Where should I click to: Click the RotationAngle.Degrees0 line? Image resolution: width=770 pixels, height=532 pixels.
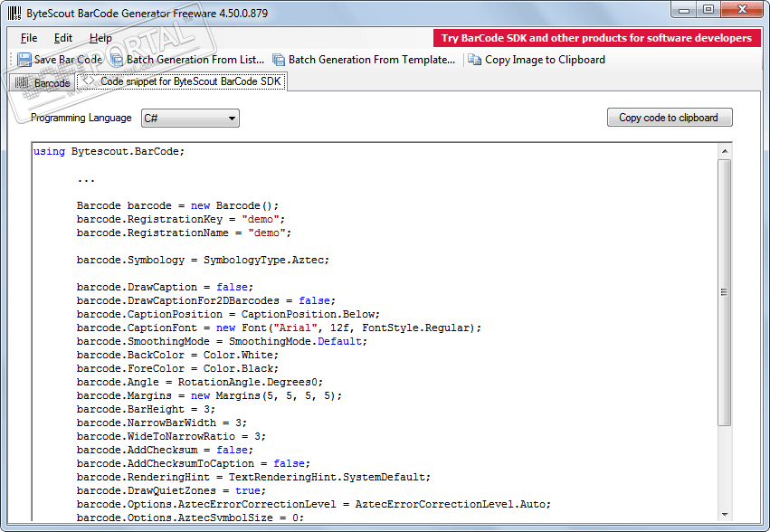point(200,382)
